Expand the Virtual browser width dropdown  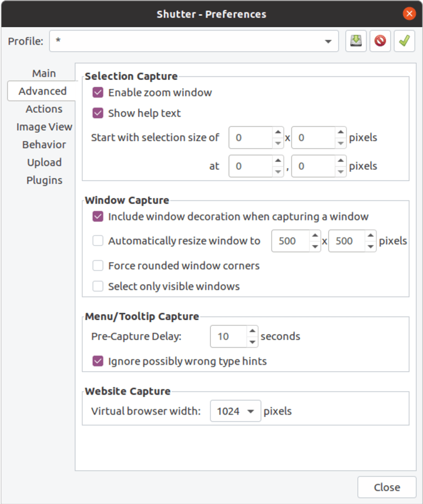click(236, 411)
